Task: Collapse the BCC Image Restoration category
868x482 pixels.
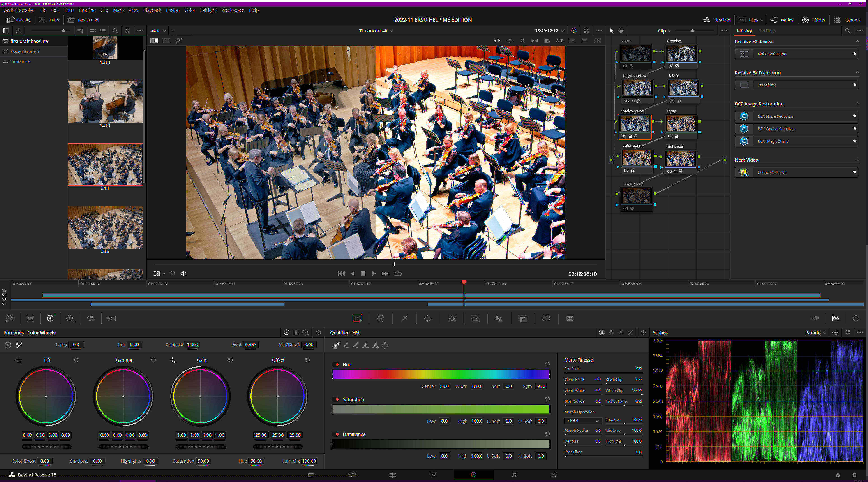Action: 857,104
